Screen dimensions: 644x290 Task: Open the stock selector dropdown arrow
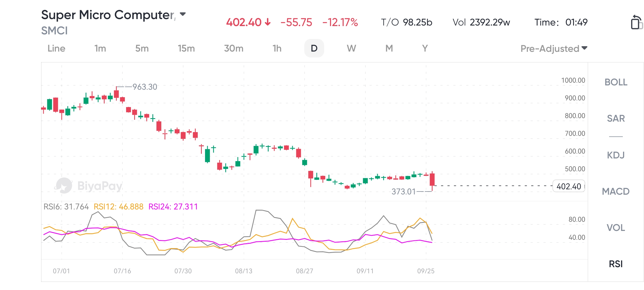(x=183, y=14)
